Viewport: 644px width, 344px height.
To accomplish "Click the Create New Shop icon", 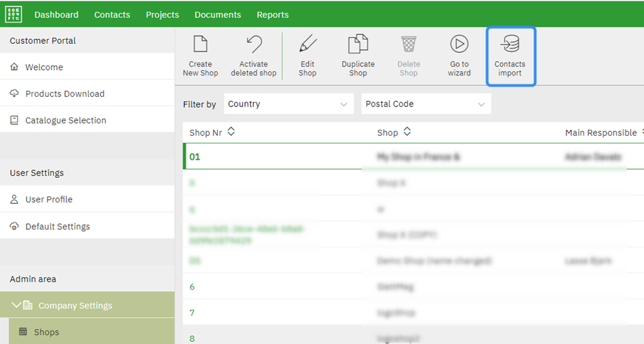I will [200, 45].
